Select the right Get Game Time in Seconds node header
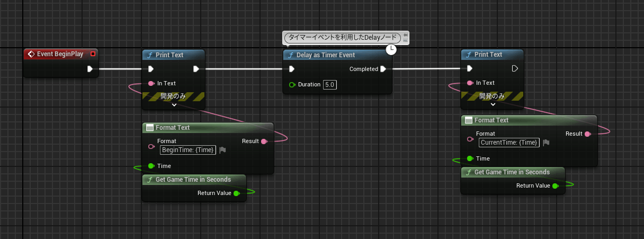644x239 pixels. pyautogui.click(x=513, y=172)
